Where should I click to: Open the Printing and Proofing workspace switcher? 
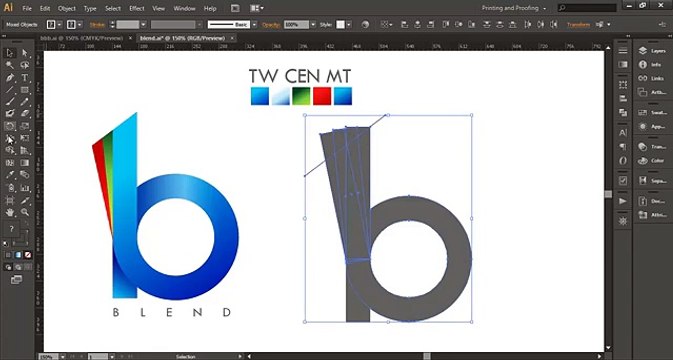click(x=514, y=8)
